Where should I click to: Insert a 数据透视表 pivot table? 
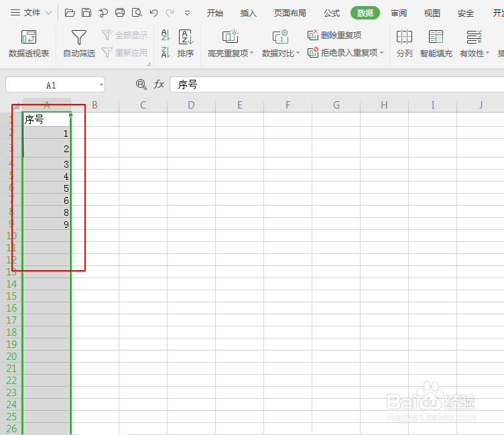coord(29,44)
